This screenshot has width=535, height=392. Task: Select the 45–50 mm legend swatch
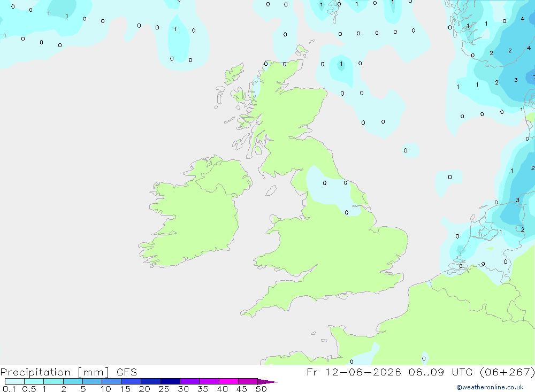coord(248,381)
